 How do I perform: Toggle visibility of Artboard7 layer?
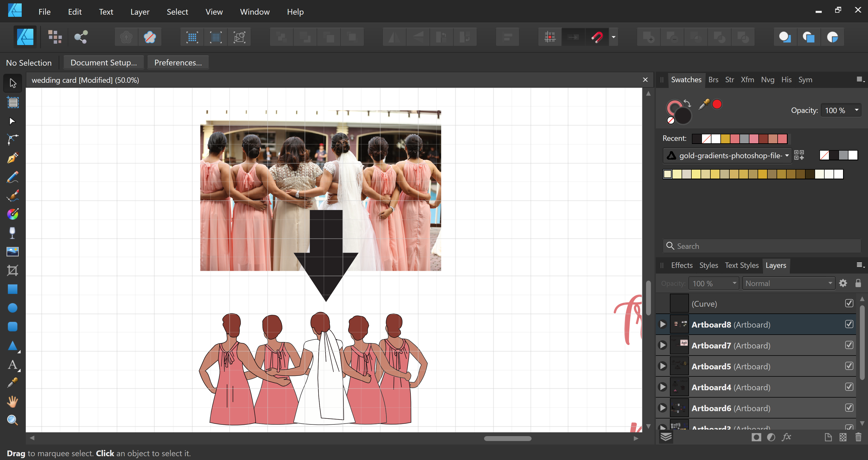(x=849, y=345)
